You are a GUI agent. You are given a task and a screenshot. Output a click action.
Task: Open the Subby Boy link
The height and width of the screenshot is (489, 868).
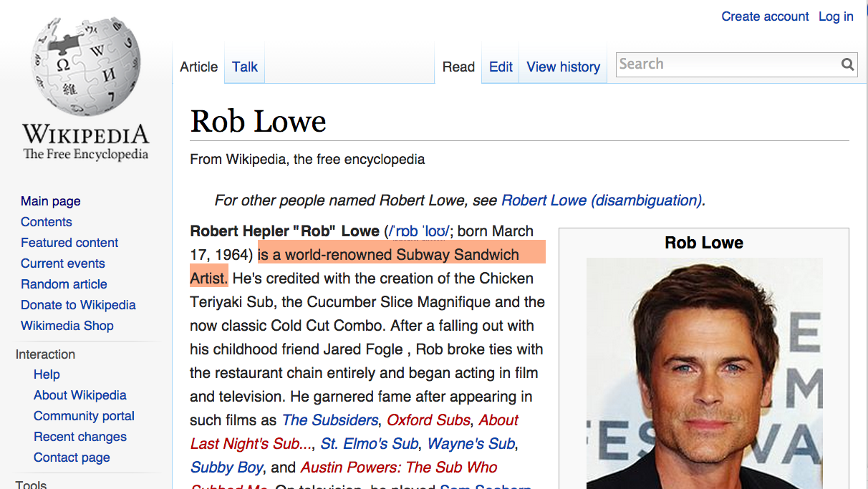pos(227,468)
